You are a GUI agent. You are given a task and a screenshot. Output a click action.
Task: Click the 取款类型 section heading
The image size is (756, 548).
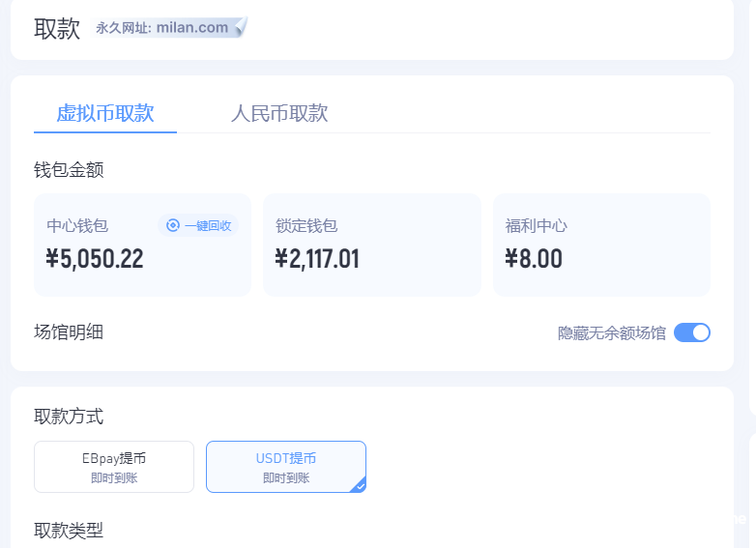point(69,530)
